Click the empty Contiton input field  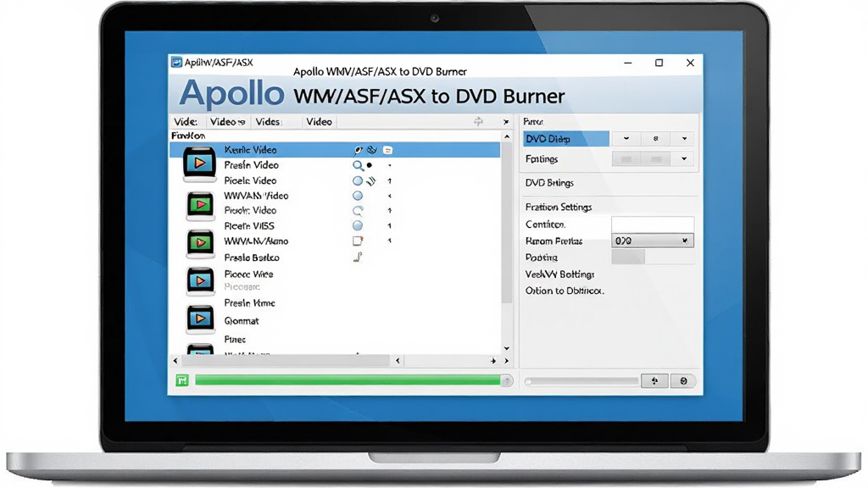coord(653,224)
